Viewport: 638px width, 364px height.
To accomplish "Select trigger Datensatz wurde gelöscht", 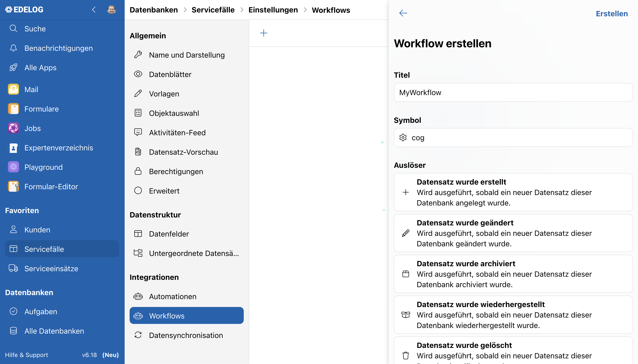I will click(x=513, y=351).
